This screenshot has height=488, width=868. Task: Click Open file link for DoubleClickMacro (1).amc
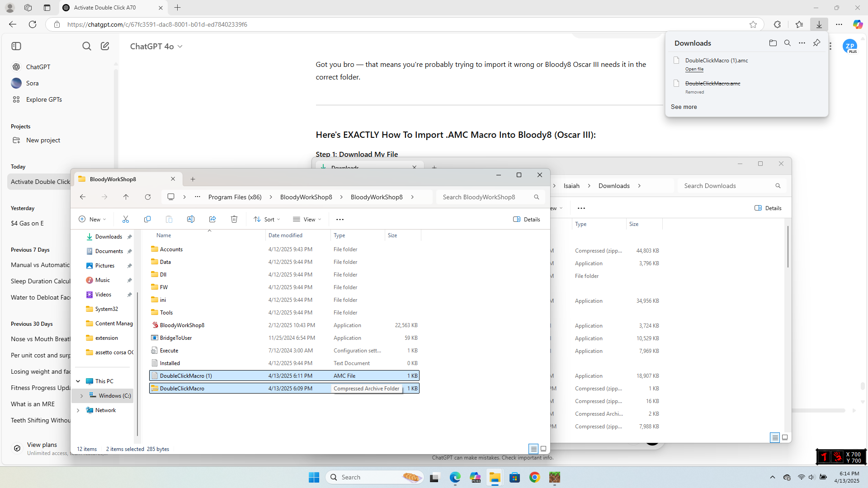[x=694, y=69]
